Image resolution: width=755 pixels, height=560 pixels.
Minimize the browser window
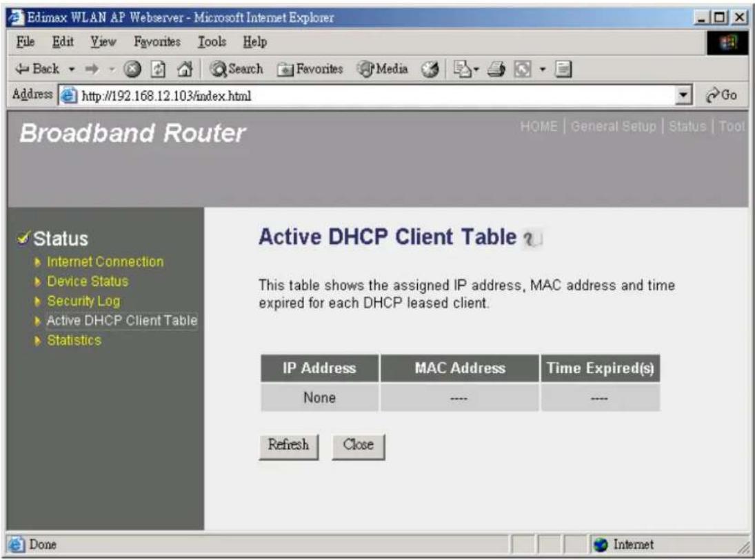(701, 18)
